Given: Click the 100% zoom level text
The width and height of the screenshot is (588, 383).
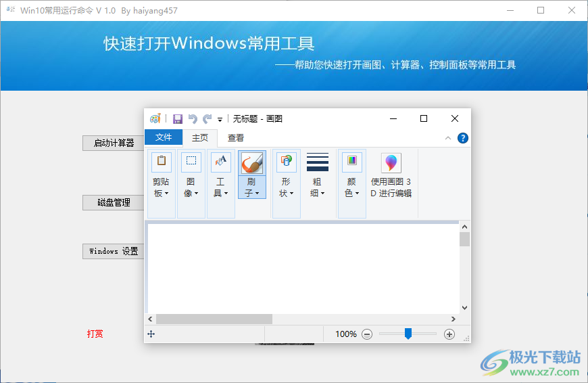Looking at the screenshot, I should click(346, 334).
